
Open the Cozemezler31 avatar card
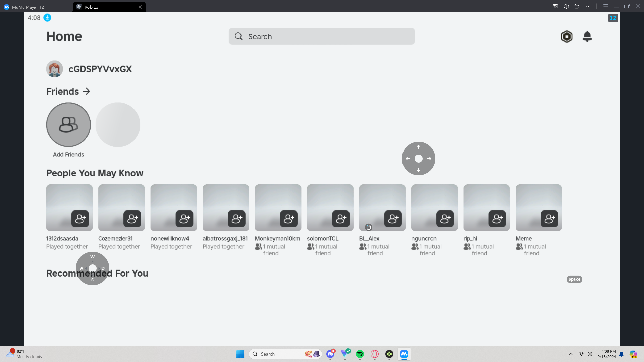pos(121,207)
